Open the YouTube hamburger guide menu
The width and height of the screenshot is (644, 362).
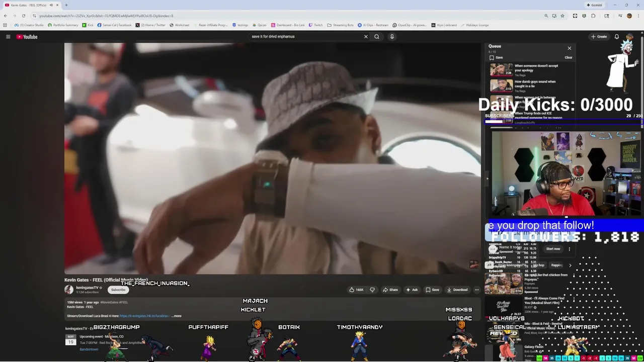click(x=8, y=37)
